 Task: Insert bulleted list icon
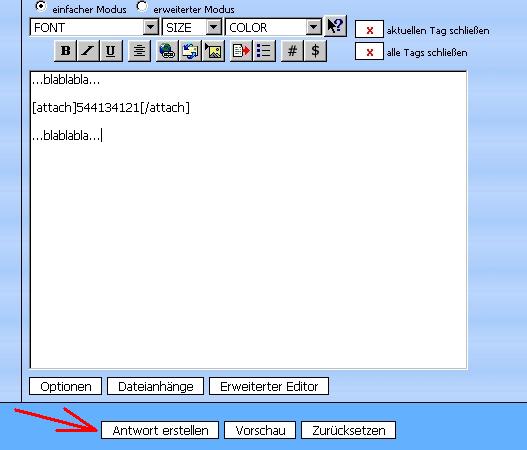(x=264, y=51)
